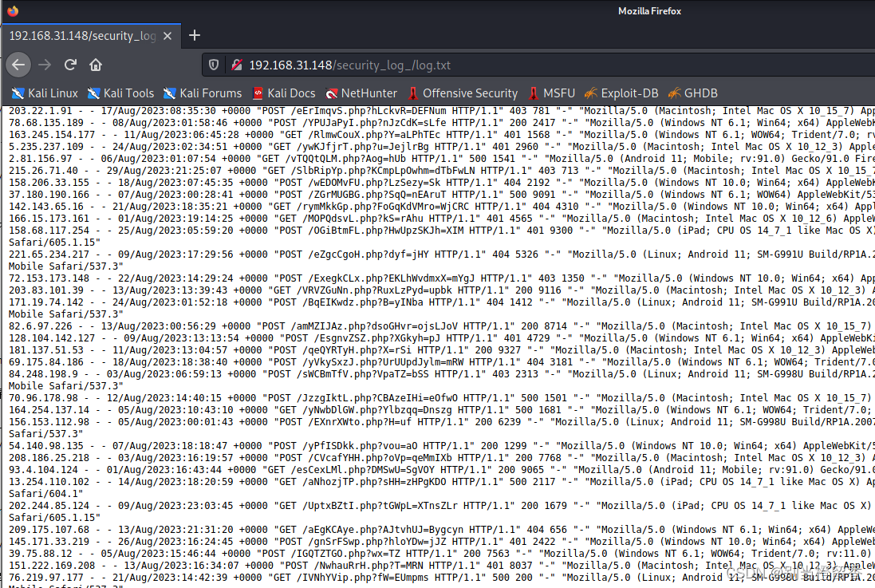The height and width of the screenshot is (588, 875).
Task: Open the Offensive Security bookmark
Action: tap(463, 93)
